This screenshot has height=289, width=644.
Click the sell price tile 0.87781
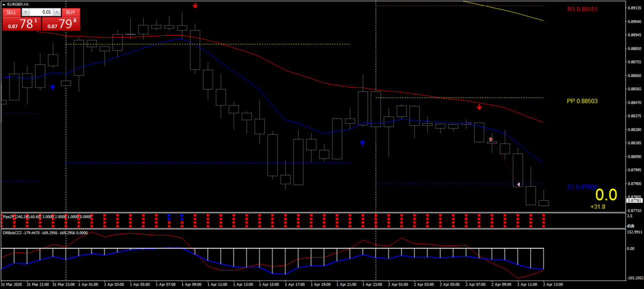(x=21, y=23)
